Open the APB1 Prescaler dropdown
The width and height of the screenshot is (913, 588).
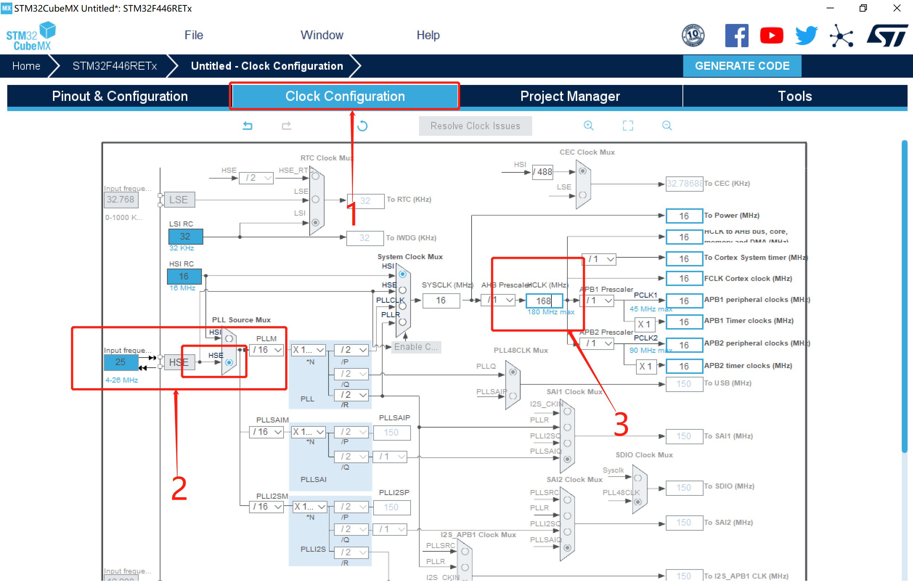pos(598,301)
